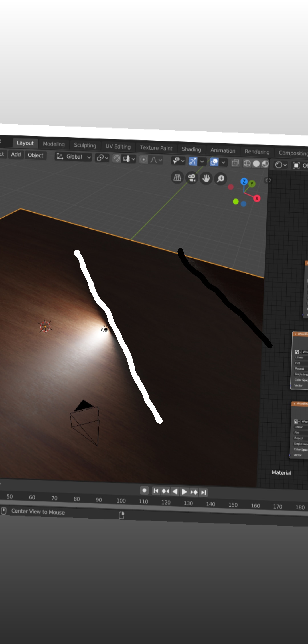The image size is (308, 644).
Task: Switch to the Shading workspace tab
Action: click(191, 149)
